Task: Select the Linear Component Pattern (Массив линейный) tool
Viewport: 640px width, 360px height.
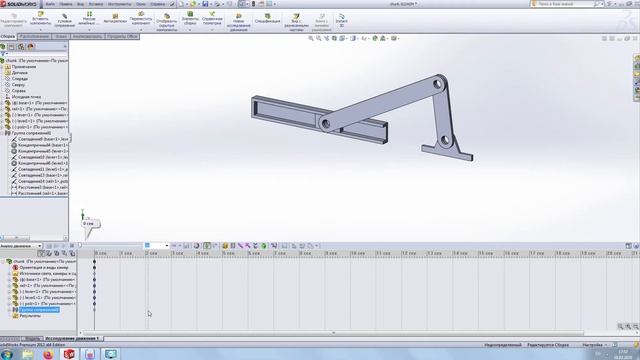Action: click(89, 19)
